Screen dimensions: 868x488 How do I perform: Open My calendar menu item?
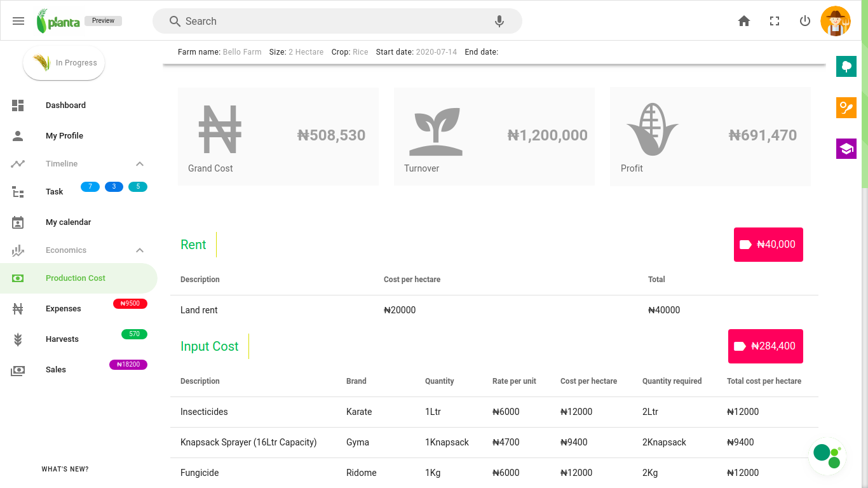tap(79, 222)
